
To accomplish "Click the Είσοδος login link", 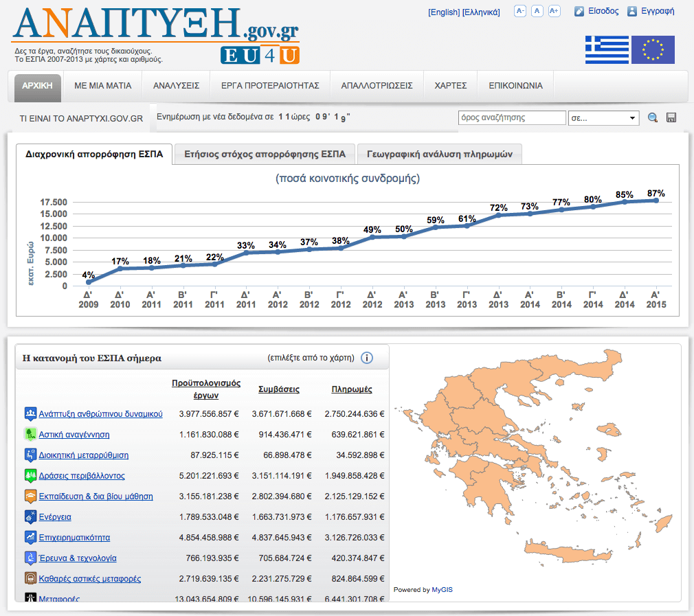I will coord(603,11).
